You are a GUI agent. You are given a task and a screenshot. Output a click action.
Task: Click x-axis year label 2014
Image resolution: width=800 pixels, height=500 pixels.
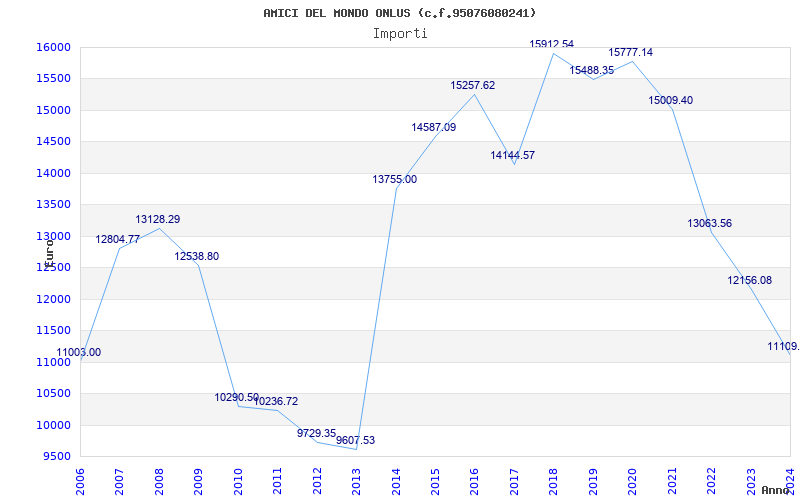(395, 482)
